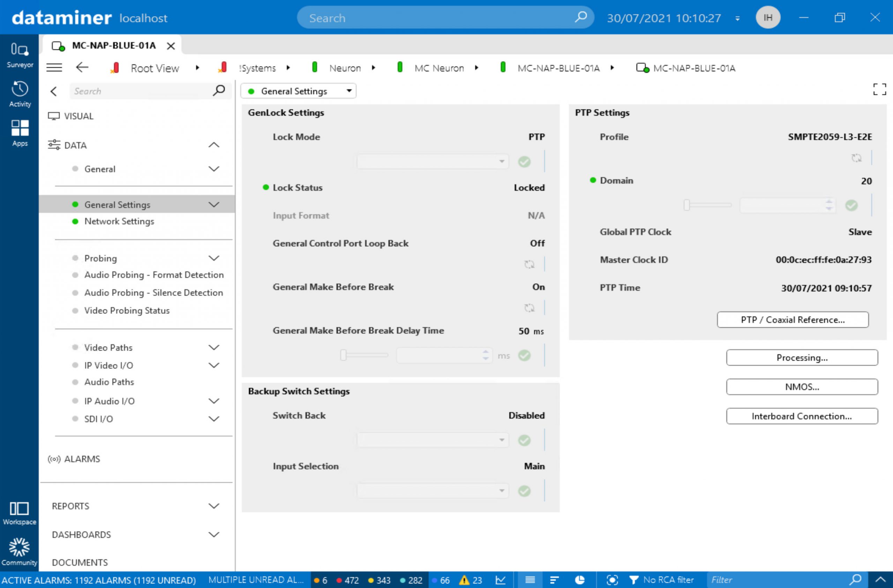Expand the IP Audio I/O chevron
This screenshot has width=893, height=588.
[x=213, y=401]
